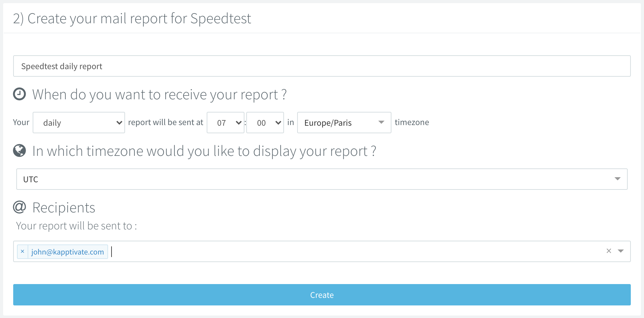Click the clock icon beside the schedule heading
This screenshot has width=644, height=318.
19,94
